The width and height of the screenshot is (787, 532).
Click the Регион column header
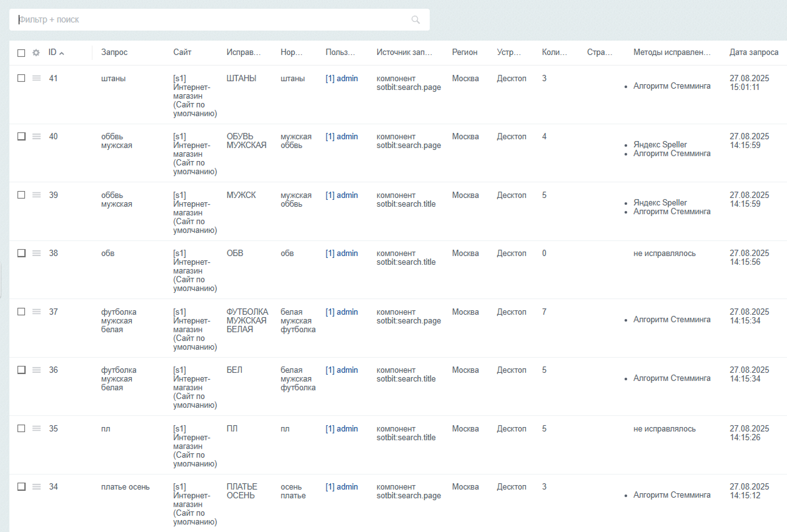(465, 52)
